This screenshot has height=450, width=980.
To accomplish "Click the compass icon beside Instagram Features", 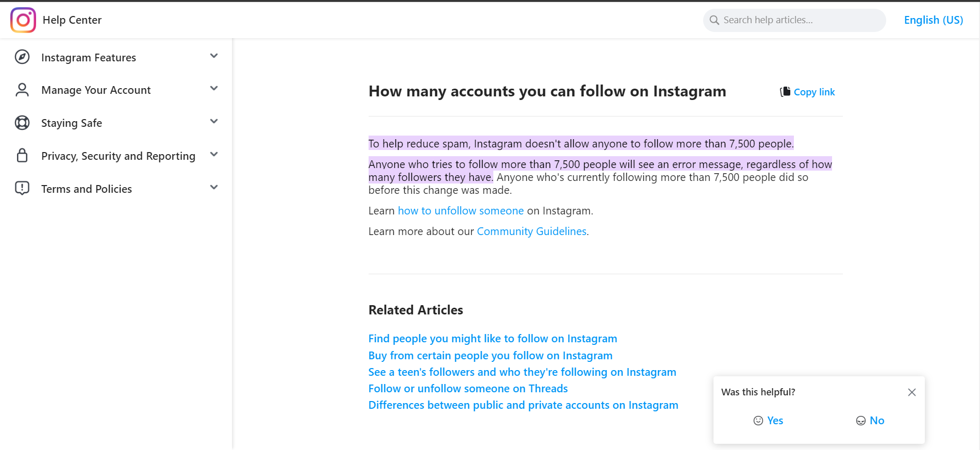I will (22, 57).
